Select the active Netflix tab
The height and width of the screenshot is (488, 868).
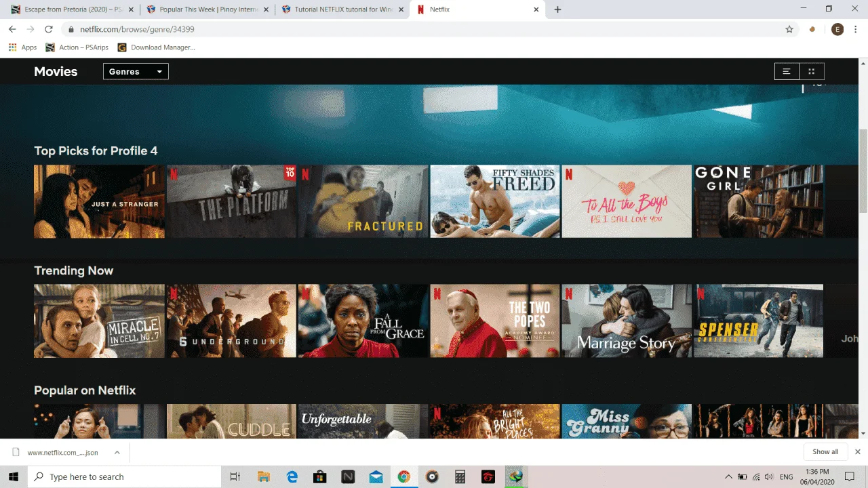478,9
